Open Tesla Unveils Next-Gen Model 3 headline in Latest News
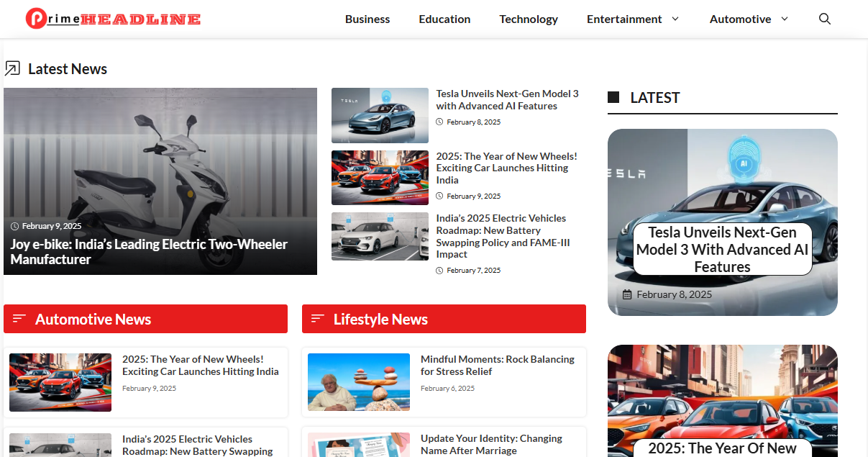 click(x=507, y=100)
